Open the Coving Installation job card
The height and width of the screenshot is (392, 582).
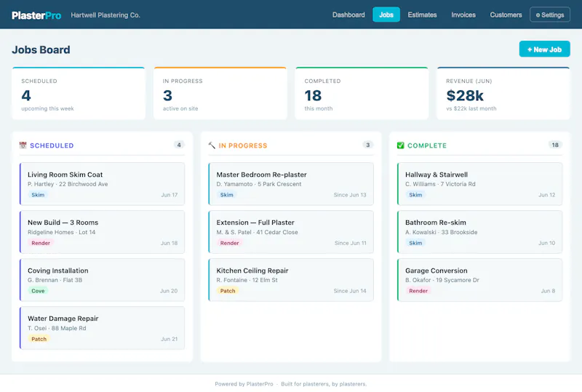coord(102,280)
